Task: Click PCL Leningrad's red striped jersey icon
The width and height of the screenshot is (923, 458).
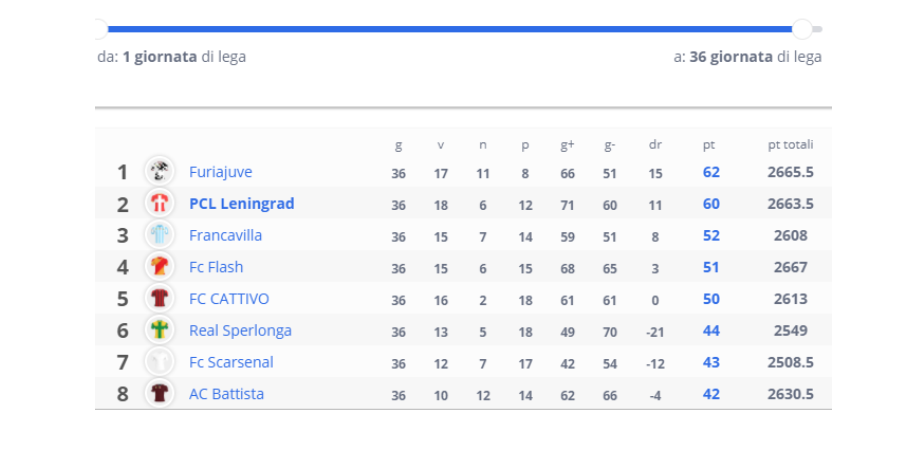Action: [x=159, y=204]
